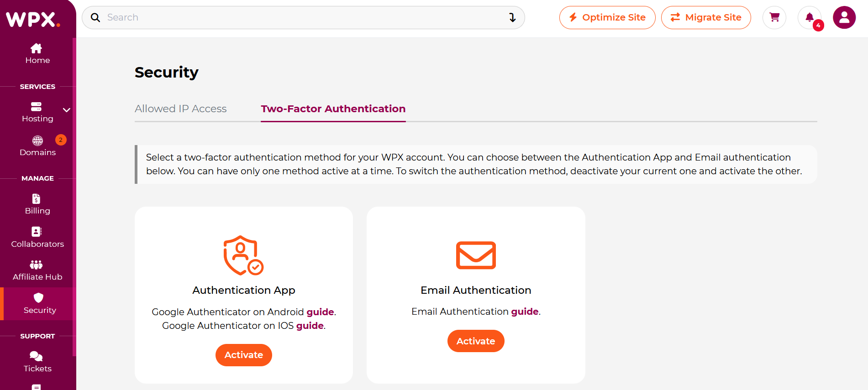Image resolution: width=868 pixels, height=390 pixels.
Task: Open Affiliate Hub in the sidebar
Action: click(37, 270)
